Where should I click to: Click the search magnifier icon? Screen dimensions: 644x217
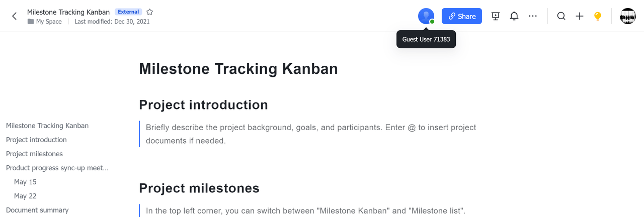click(x=561, y=16)
